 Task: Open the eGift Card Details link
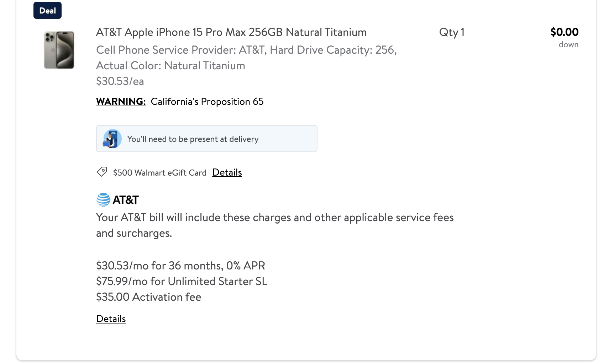pyautogui.click(x=227, y=172)
